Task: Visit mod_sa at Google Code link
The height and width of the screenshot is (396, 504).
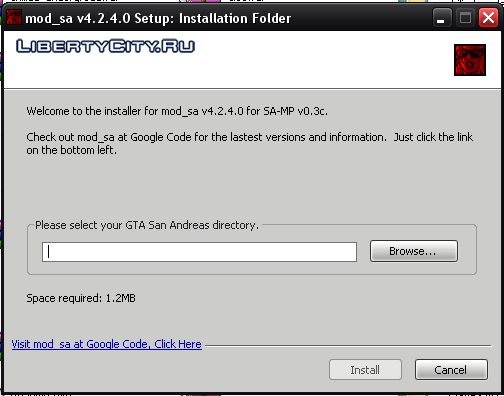Action: coord(107,344)
